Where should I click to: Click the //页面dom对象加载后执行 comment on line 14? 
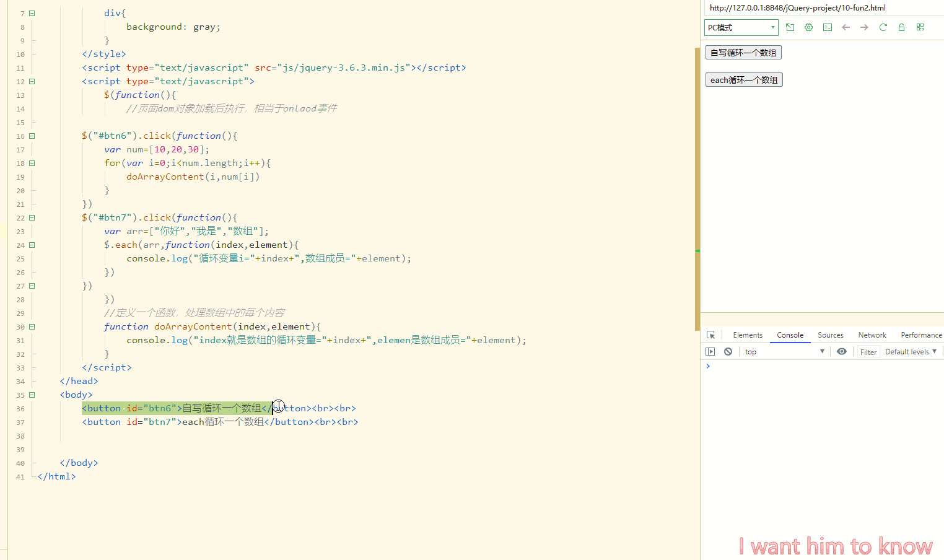[x=232, y=108]
